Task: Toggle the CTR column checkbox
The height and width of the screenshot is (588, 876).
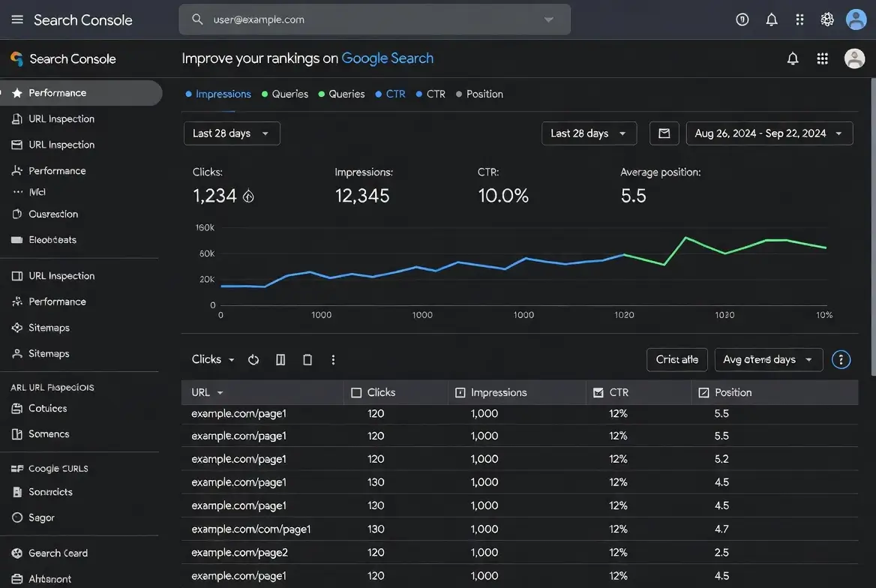Action: tap(598, 393)
